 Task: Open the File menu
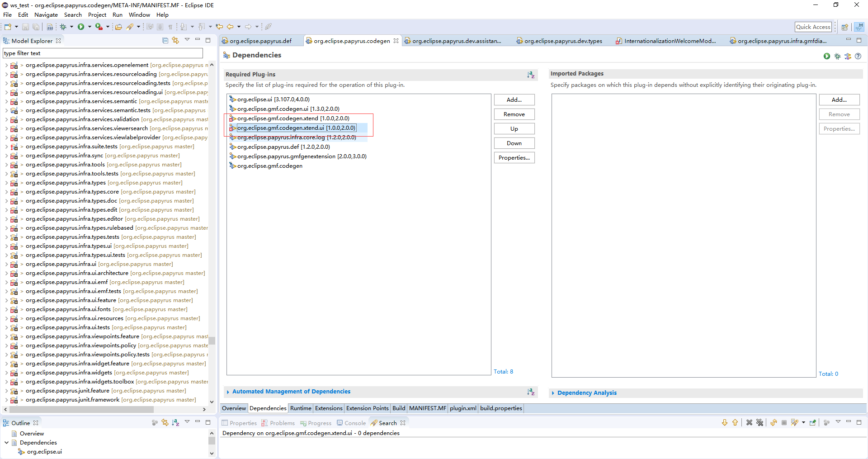7,14
